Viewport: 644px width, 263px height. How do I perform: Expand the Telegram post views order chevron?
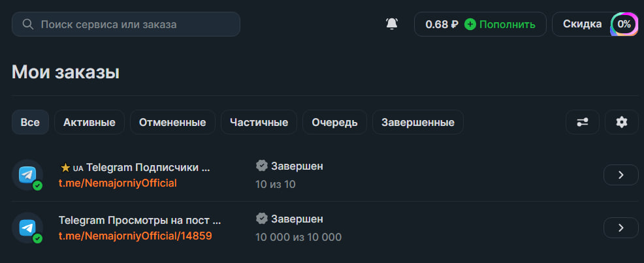click(x=620, y=228)
